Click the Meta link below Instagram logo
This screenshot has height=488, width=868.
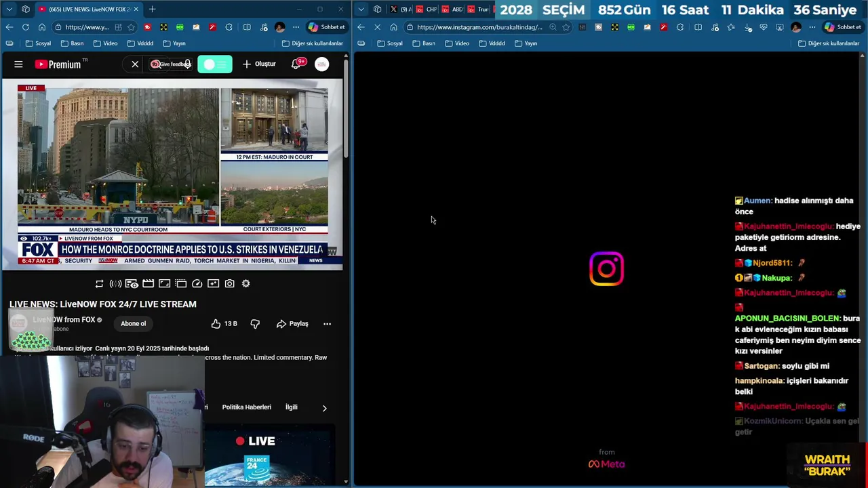(607, 464)
